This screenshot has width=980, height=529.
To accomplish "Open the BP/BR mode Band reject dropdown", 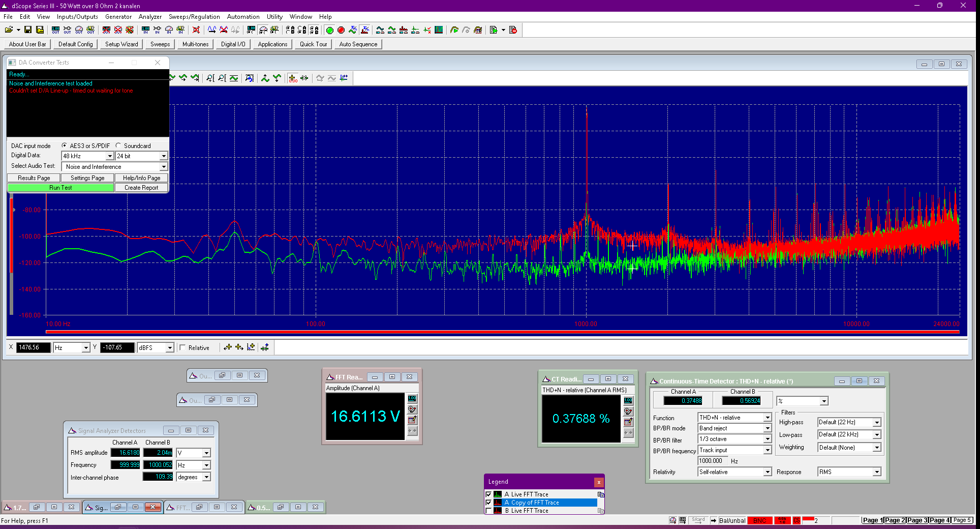I will pos(768,428).
